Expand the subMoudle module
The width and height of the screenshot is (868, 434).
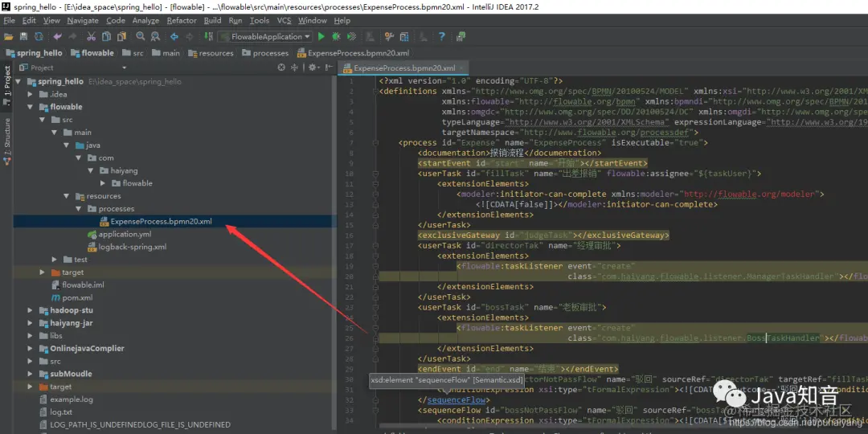point(30,374)
